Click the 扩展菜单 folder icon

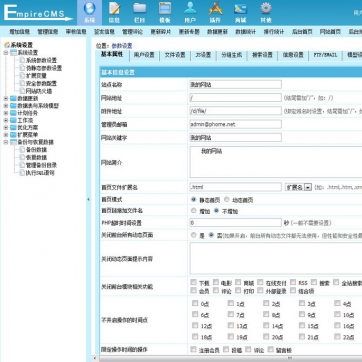[13, 135]
